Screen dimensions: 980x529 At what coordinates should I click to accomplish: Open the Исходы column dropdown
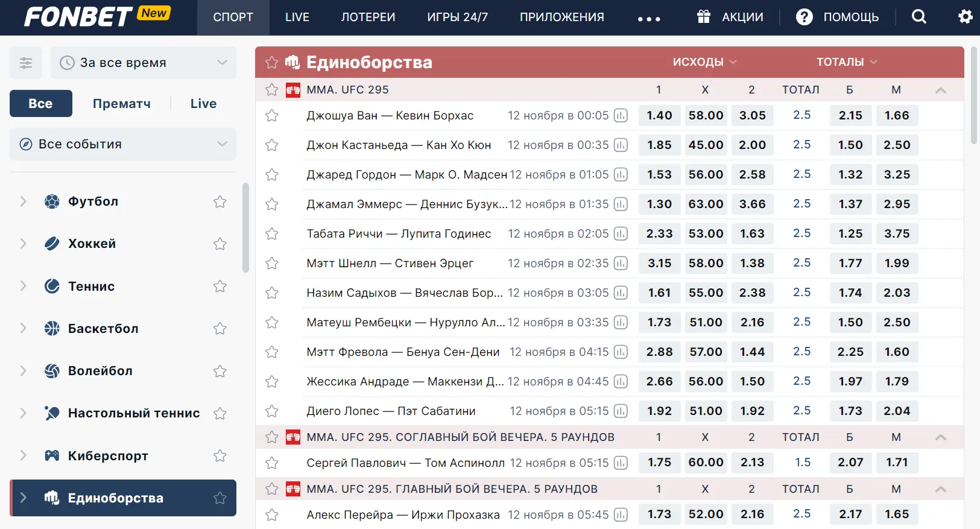coord(704,62)
